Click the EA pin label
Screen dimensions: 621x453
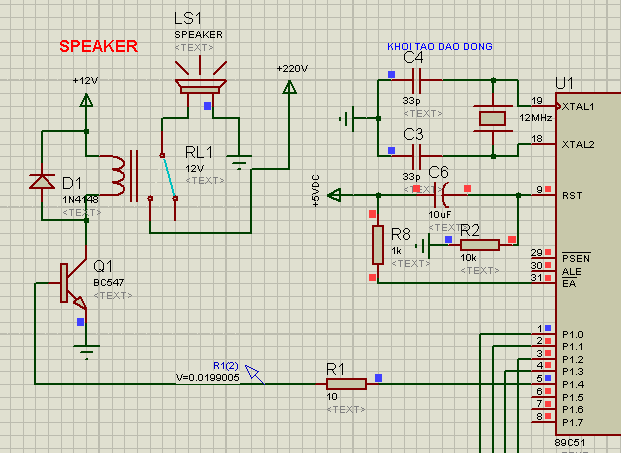[569, 284]
